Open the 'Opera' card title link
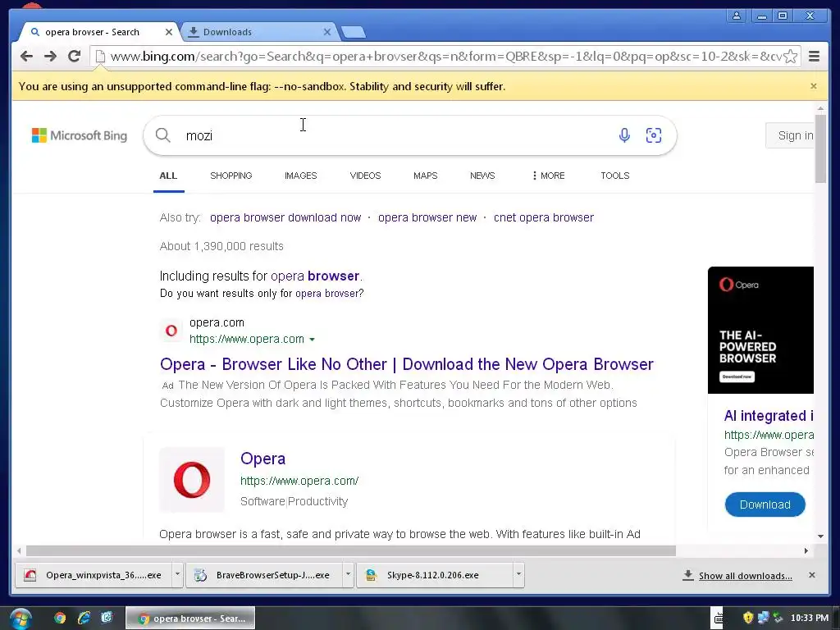The height and width of the screenshot is (630, 840). pyautogui.click(x=263, y=459)
